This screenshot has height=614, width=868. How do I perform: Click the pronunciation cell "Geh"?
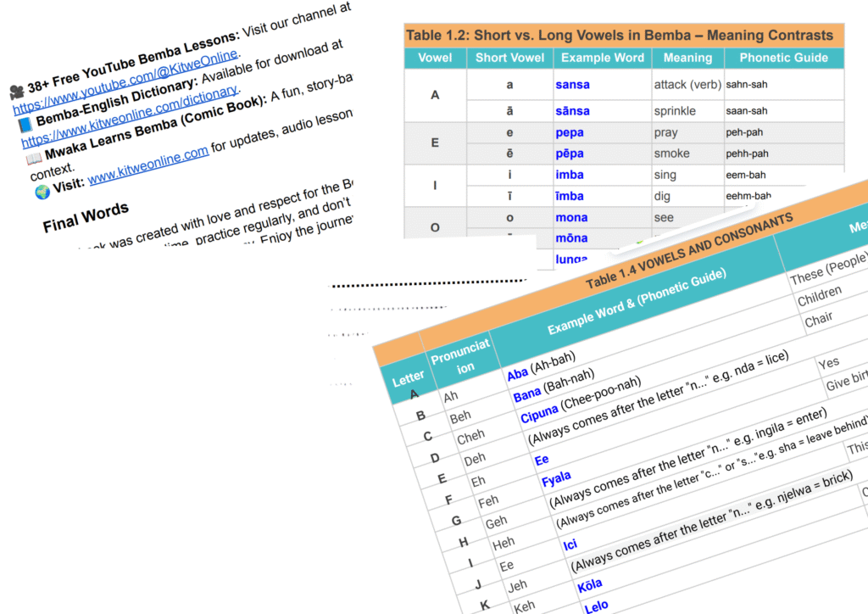coord(496,522)
